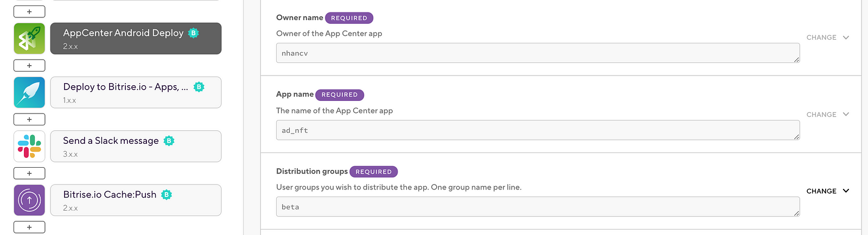Click the Owner name field resize handle
Screen dimensions: 868x235
point(796,60)
